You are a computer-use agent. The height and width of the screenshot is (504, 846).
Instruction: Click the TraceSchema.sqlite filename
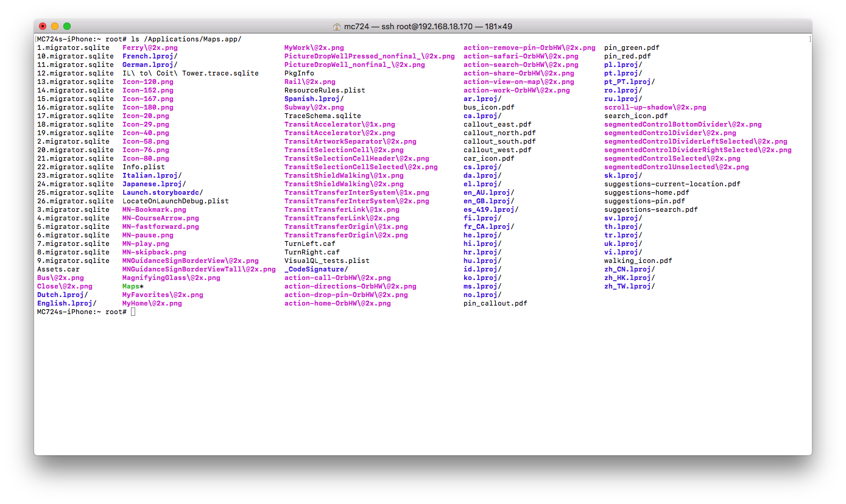coord(322,116)
